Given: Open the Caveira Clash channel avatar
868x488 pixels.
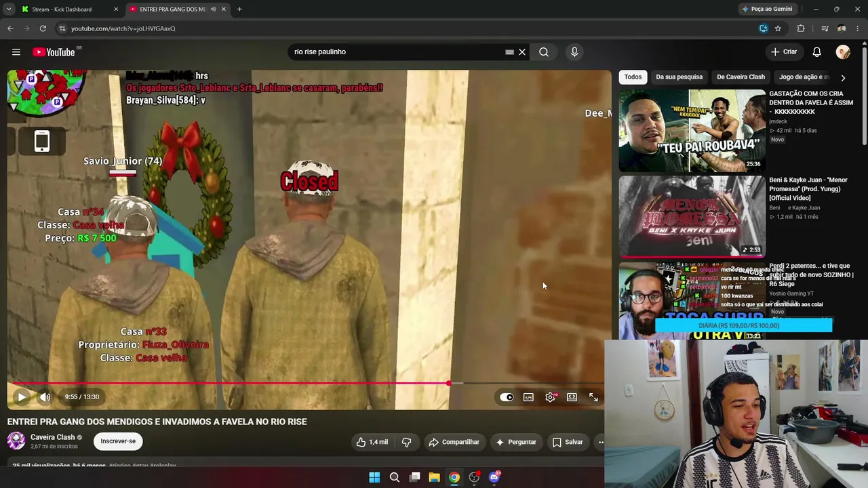Looking at the screenshot, I should tap(16, 441).
